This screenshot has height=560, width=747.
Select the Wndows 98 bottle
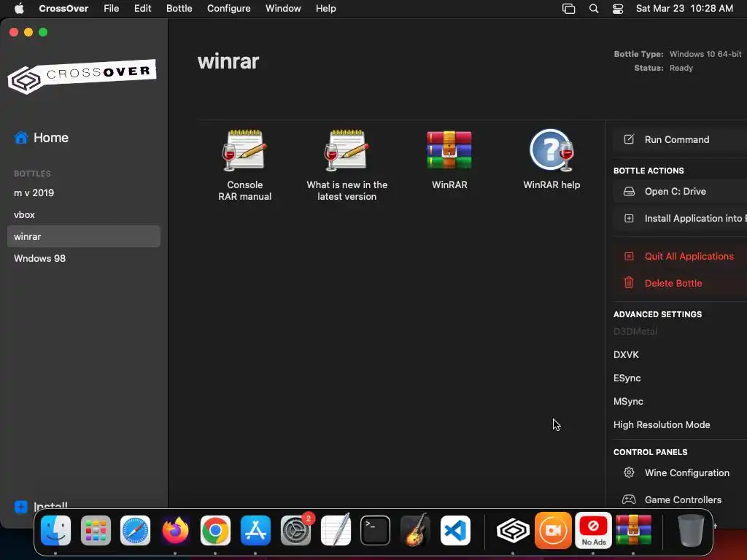pyautogui.click(x=83, y=259)
